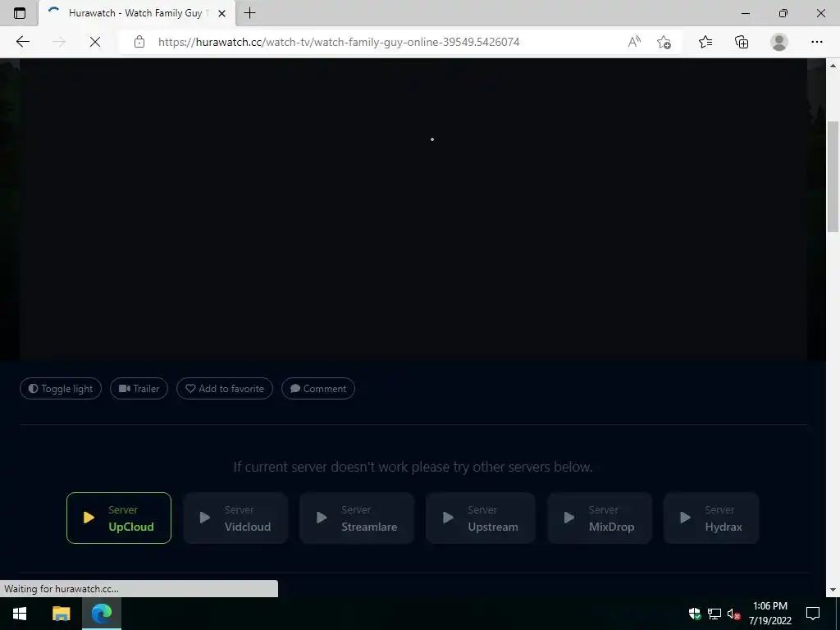The width and height of the screenshot is (840, 630).
Task: Restore down the Edge window
Action: coord(783,13)
